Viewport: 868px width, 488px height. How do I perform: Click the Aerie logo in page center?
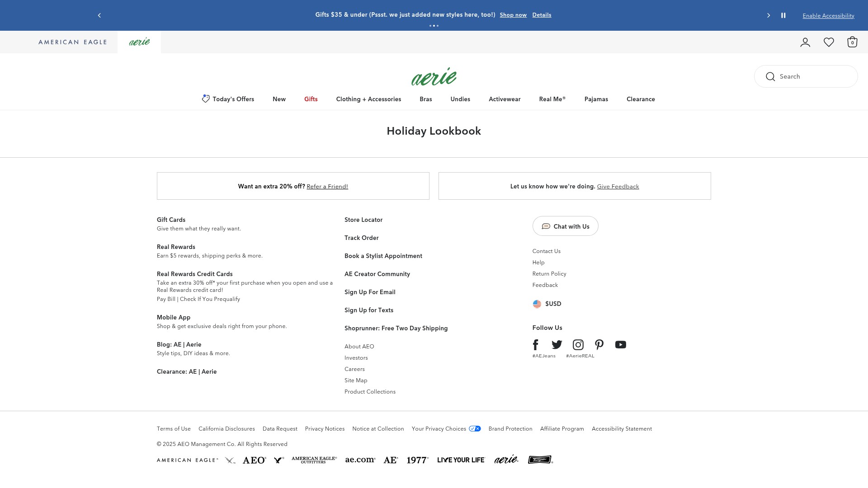pos(434,76)
